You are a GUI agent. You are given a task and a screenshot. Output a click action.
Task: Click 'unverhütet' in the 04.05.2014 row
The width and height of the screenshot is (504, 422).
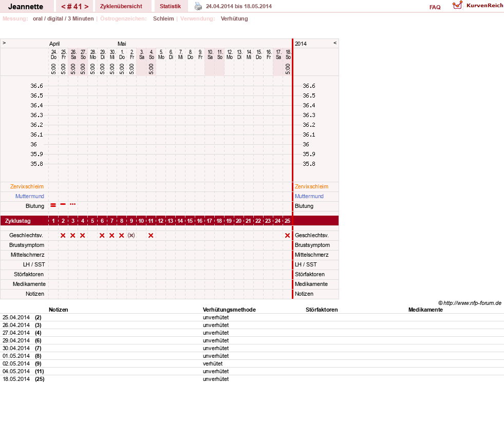(x=216, y=371)
